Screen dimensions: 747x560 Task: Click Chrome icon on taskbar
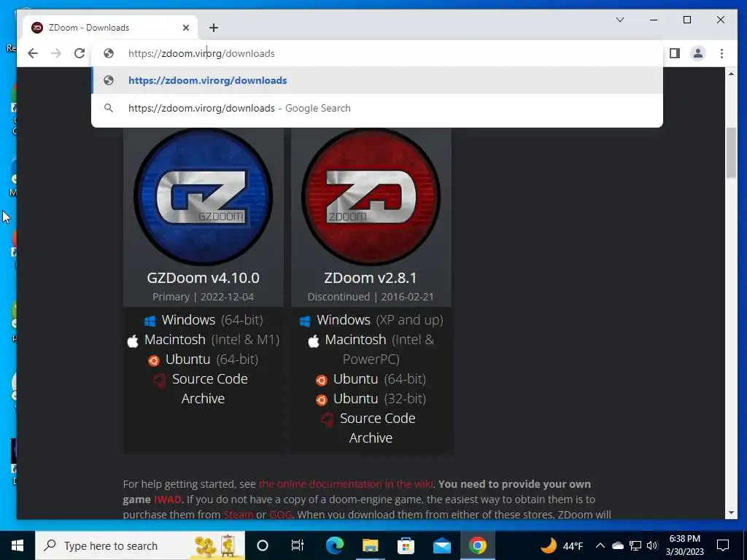(477, 545)
